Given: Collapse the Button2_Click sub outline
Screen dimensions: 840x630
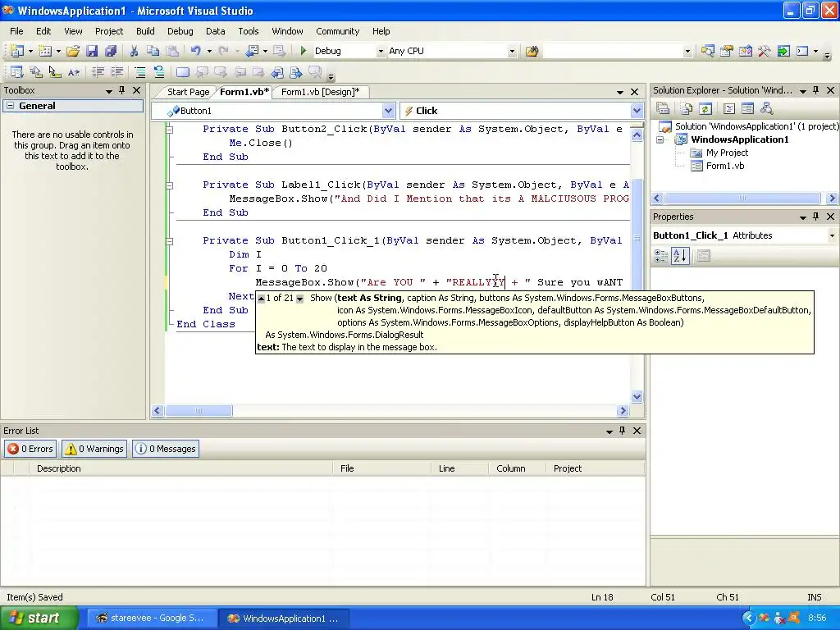Looking at the screenshot, I should 169,130.
